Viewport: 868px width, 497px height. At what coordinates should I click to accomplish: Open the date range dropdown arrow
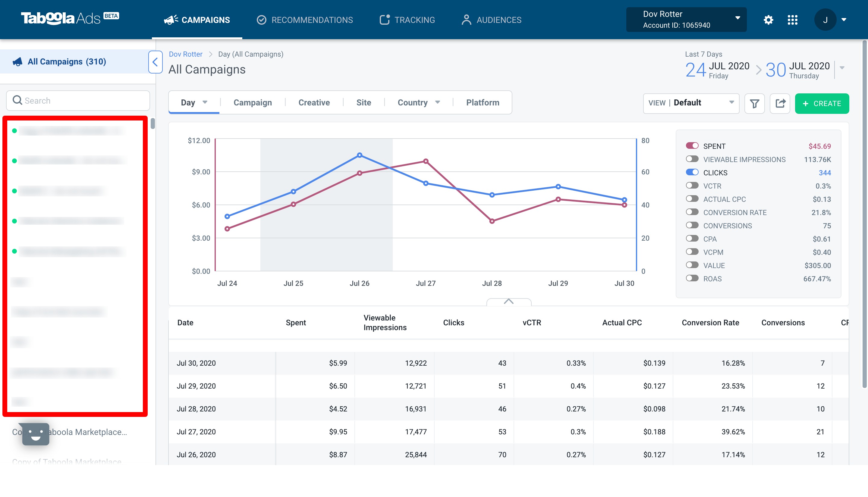(x=842, y=67)
